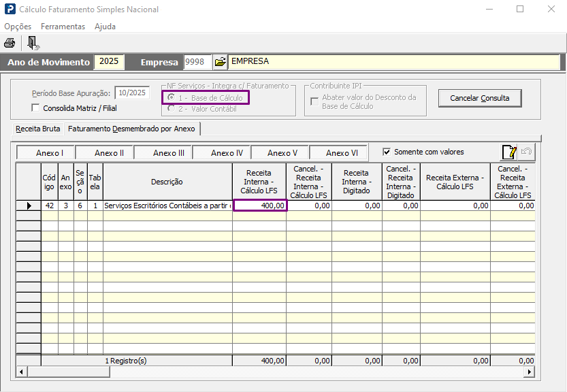Uncheck Somente com valores checkbox
567x392 pixels.
(387, 152)
